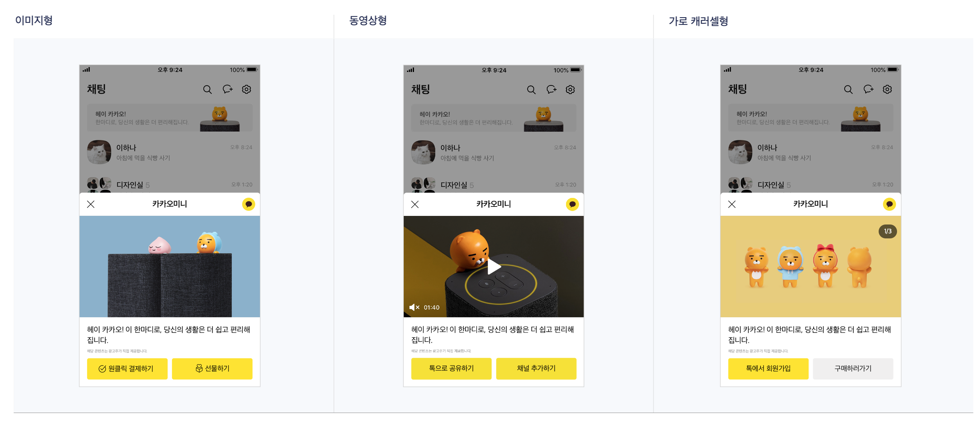Close the 카카오미니 sheet in video-type mockup
Viewport: 980px width, 422px height.
(x=415, y=204)
